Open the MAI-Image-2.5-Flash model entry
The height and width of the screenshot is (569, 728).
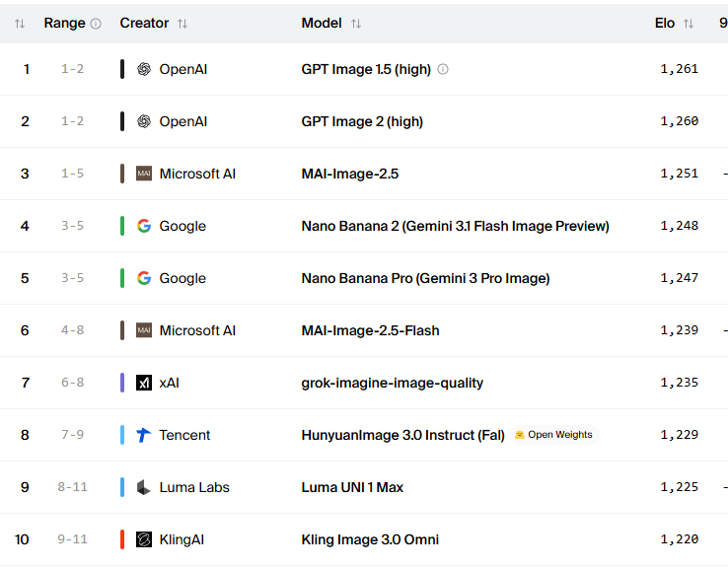(370, 330)
